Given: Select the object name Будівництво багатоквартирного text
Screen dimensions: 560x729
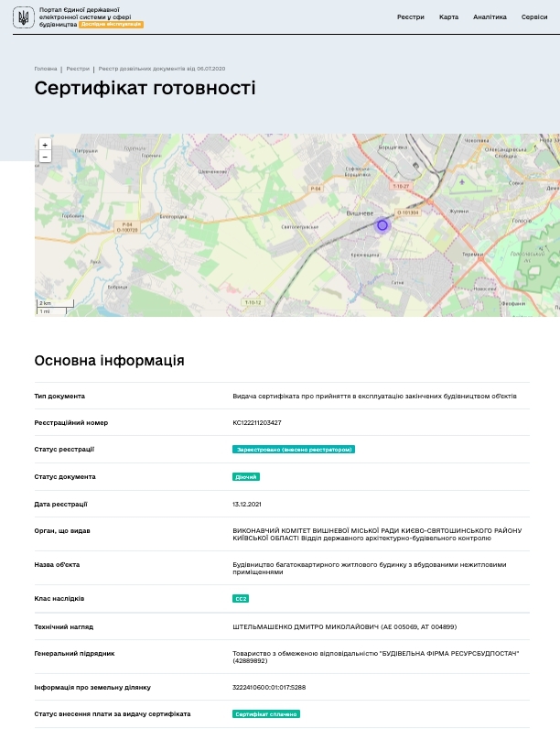Looking at the screenshot, I should 369,568.
